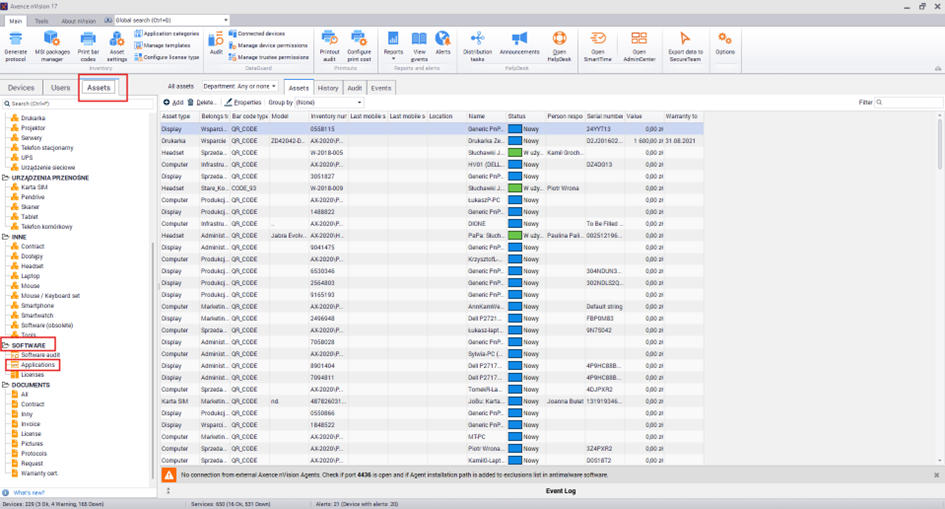
Task: Switch to the History tab
Action: [327, 88]
